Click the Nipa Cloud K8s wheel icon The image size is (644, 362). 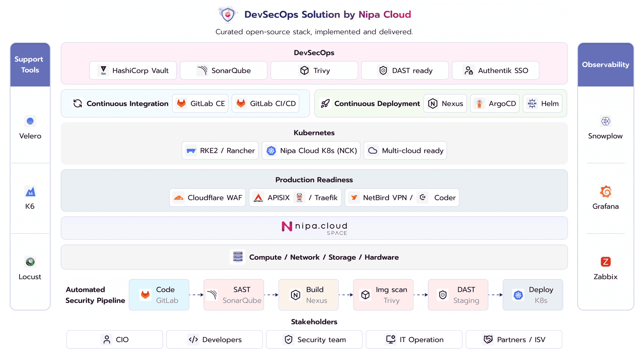271,151
